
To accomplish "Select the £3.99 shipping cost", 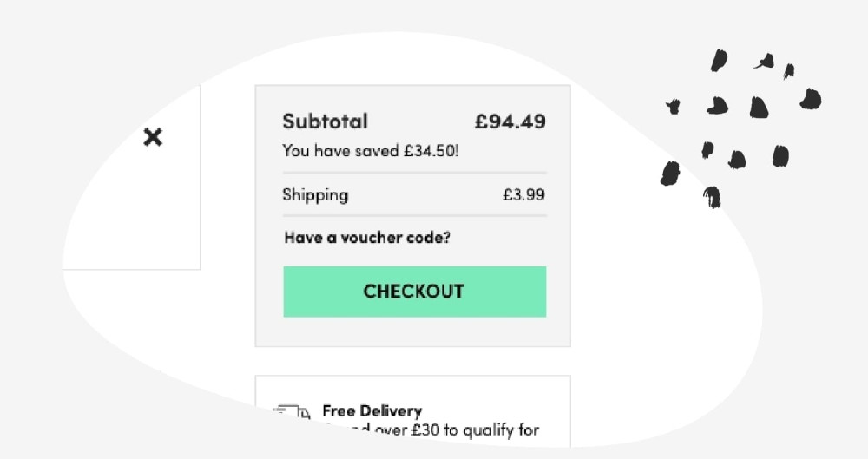I will coord(524,195).
